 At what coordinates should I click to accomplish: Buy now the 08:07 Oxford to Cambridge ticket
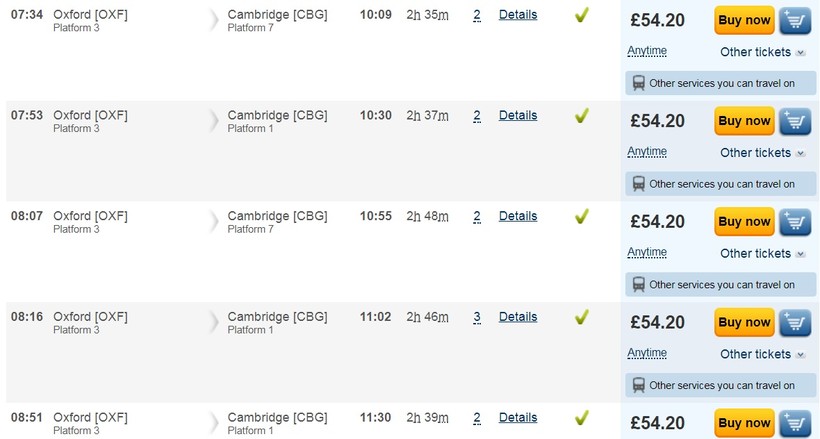(x=744, y=222)
